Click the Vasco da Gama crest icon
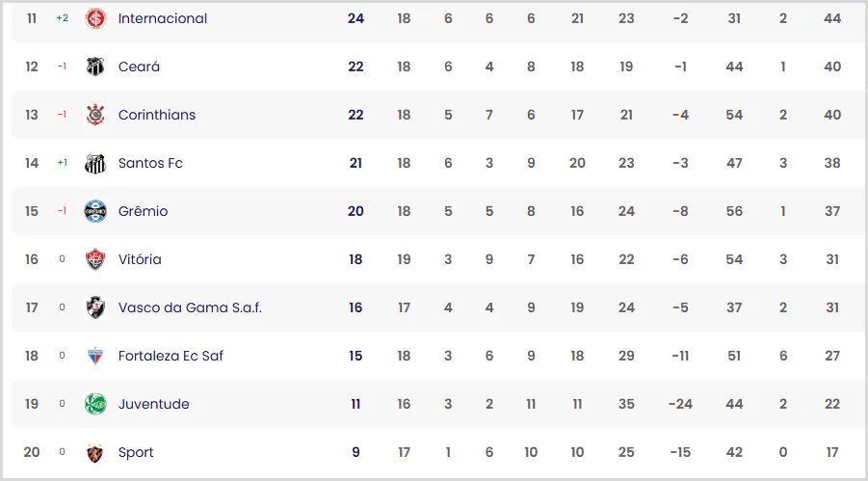Screen dimensions: 868x481 tap(95, 307)
